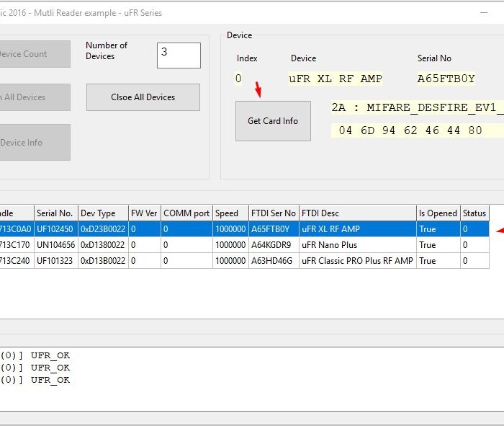Click the MIFARE_DESFIRE_EV1 card type field

coord(418,107)
